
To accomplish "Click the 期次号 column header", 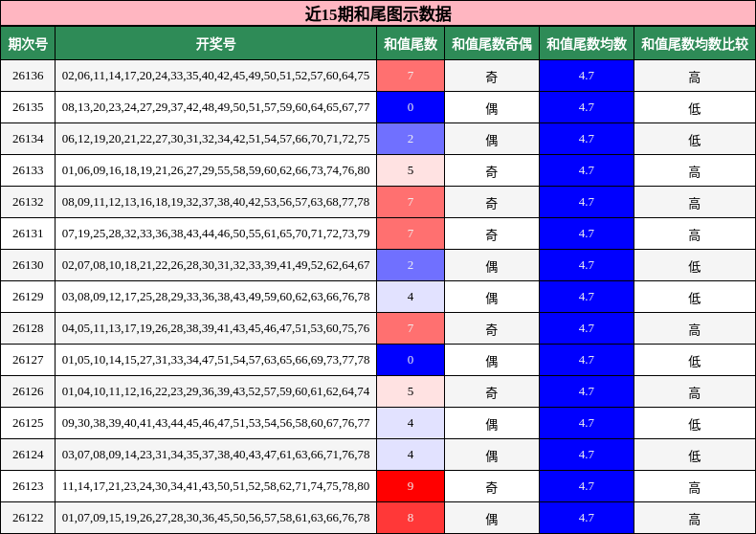I will pyautogui.click(x=28, y=44).
